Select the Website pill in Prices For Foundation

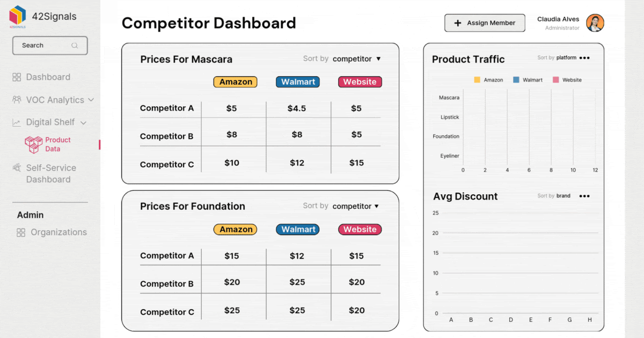coord(360,229)
